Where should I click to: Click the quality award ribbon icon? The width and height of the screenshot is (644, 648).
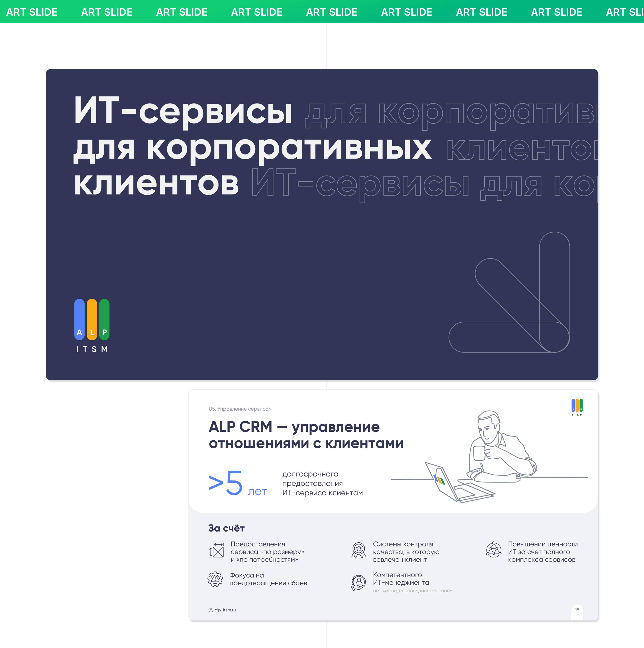358,550
